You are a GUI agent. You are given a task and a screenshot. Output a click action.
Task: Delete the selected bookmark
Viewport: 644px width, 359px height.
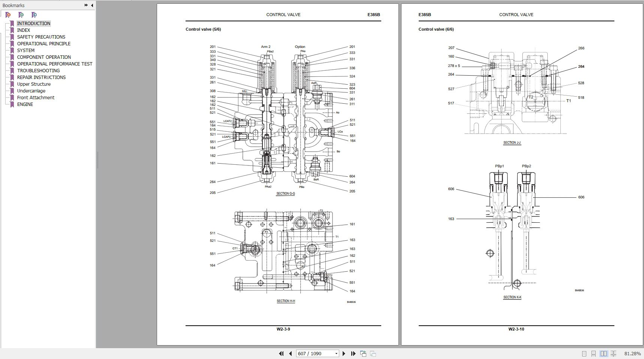[7, 15]
